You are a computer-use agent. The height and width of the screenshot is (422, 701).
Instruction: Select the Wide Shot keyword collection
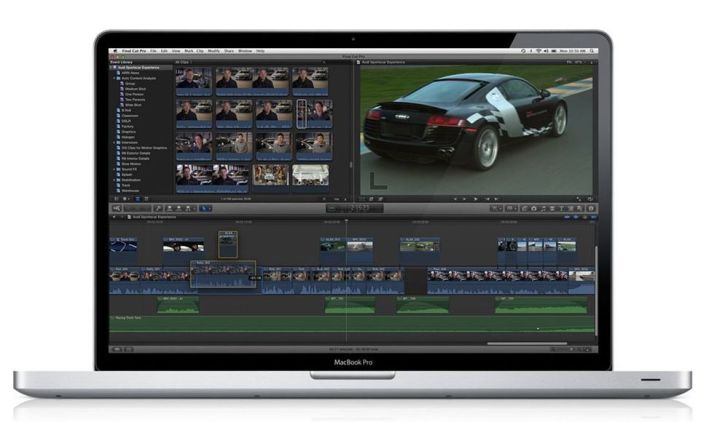[x=131, y=105]
